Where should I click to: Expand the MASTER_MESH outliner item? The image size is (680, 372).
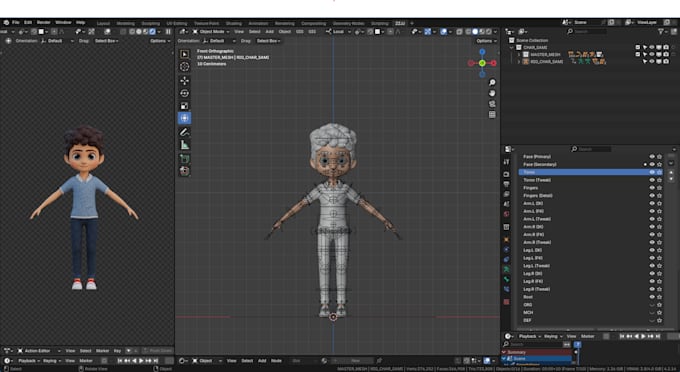click(x=519, y=55)
